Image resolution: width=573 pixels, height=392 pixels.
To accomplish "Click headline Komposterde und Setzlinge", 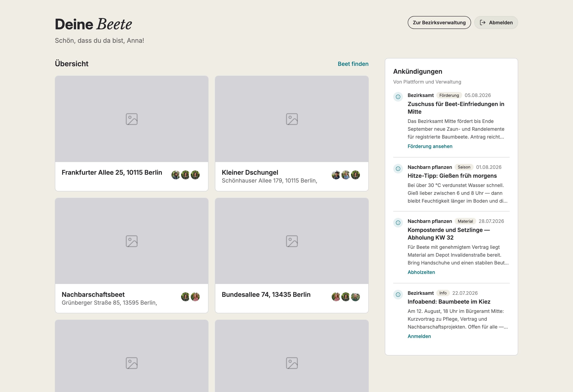I will tap(449, 234).
